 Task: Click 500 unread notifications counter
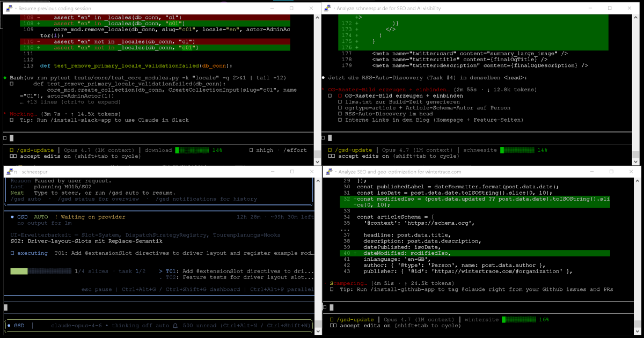tap(202, 325)
